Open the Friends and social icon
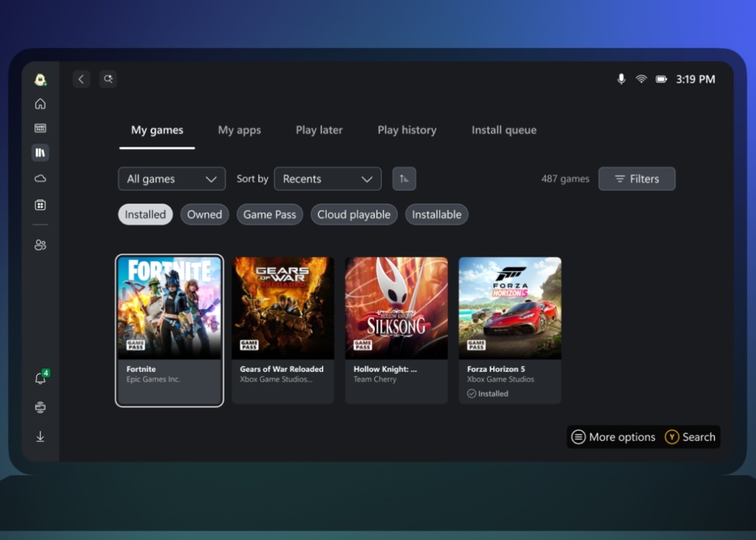 [40, 245]
